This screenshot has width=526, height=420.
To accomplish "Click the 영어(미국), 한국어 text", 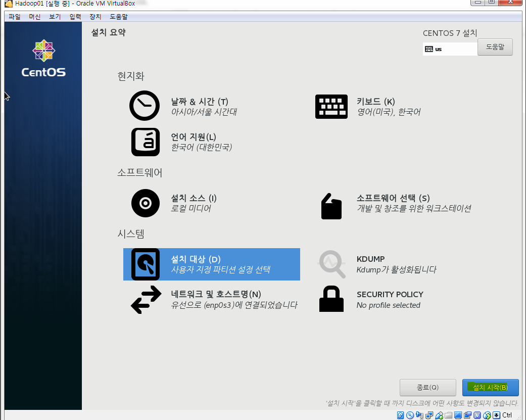I will pos(389,112).
